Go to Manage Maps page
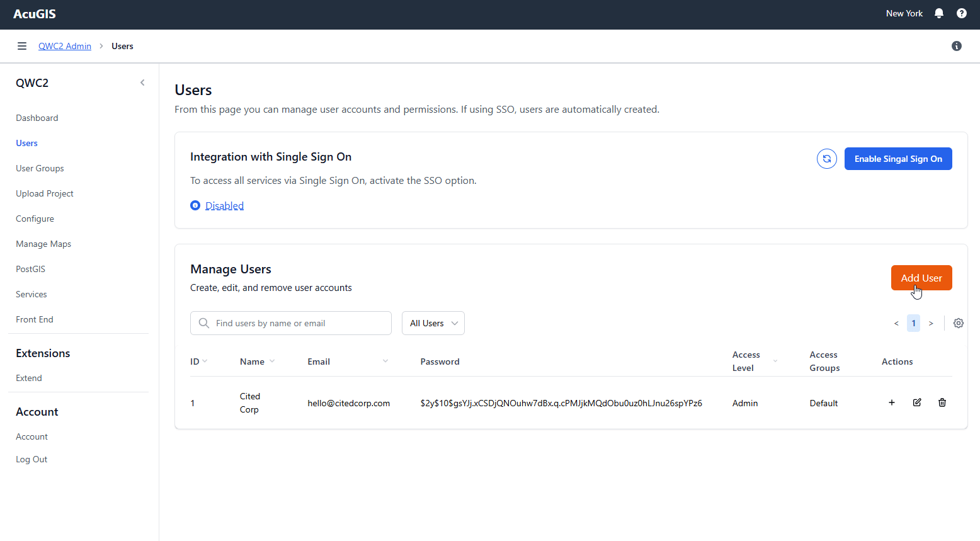Image resolution: width=980 pixels, height=541 pixels. [x=43, y=244]
